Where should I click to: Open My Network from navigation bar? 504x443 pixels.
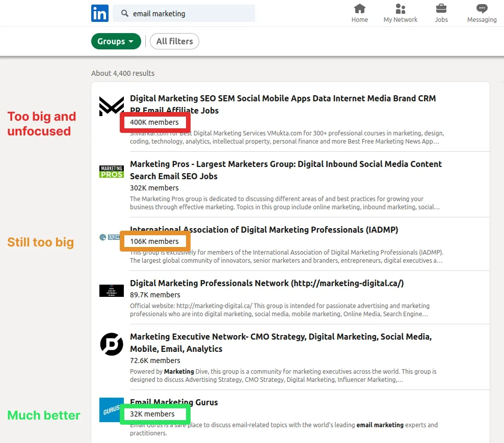(400, 13)
